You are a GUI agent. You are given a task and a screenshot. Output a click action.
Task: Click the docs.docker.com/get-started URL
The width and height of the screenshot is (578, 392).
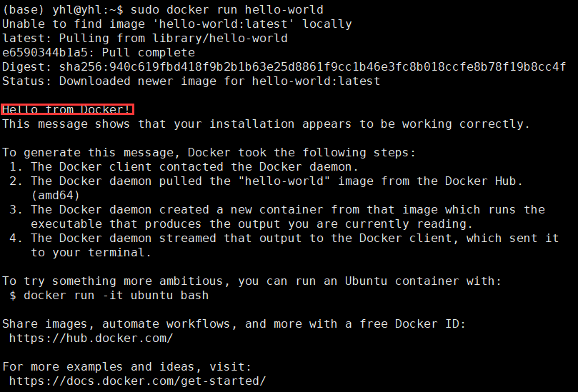(137, 381)
